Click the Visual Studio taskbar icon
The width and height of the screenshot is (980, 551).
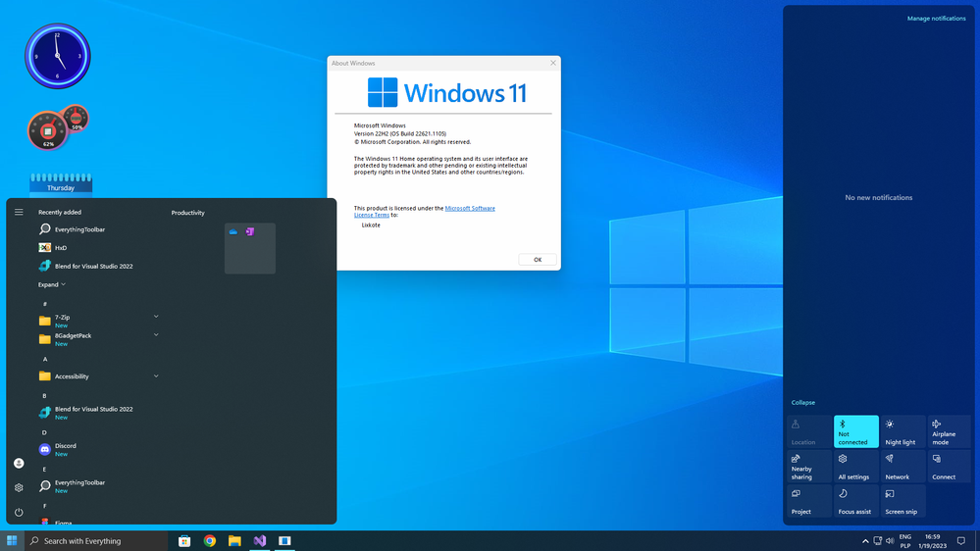[x=259, y=541]
